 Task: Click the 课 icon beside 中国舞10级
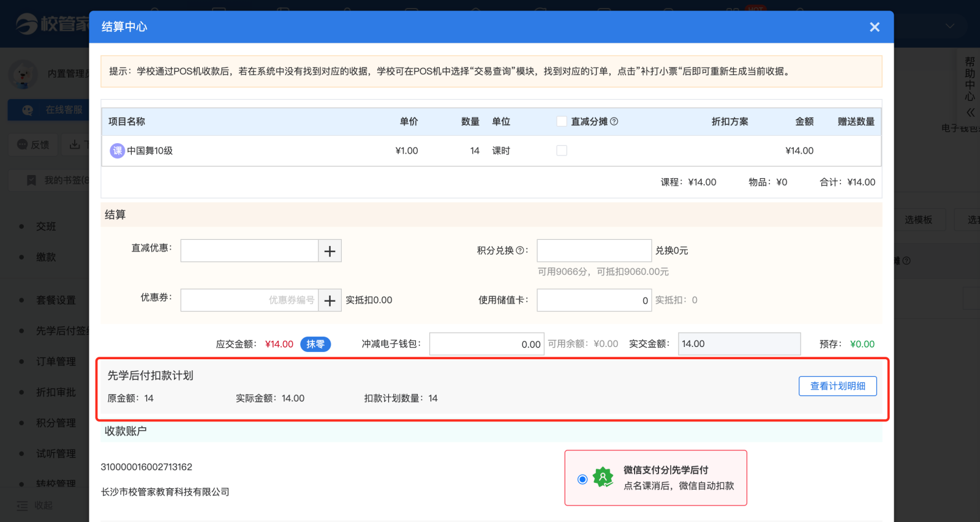(117, 151)
